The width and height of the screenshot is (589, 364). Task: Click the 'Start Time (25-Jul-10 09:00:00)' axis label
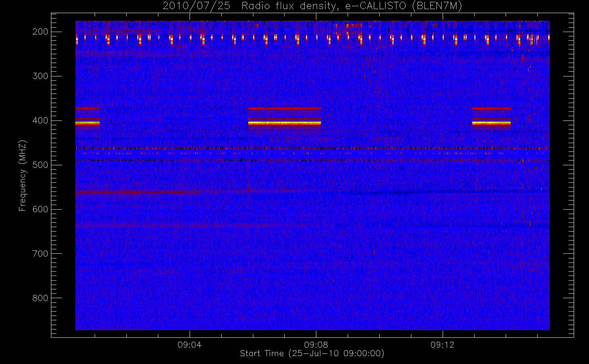point(312,353)
